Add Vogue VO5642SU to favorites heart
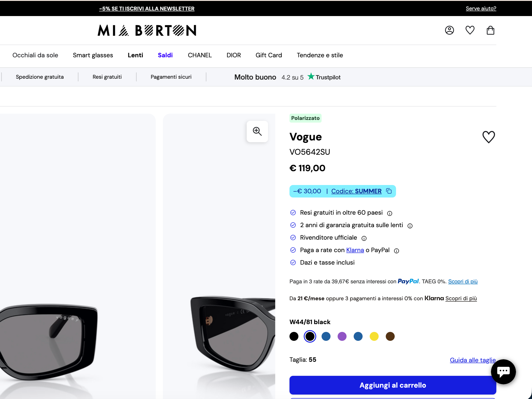This screenshot has height=399, width=532. tap(489, 137)
